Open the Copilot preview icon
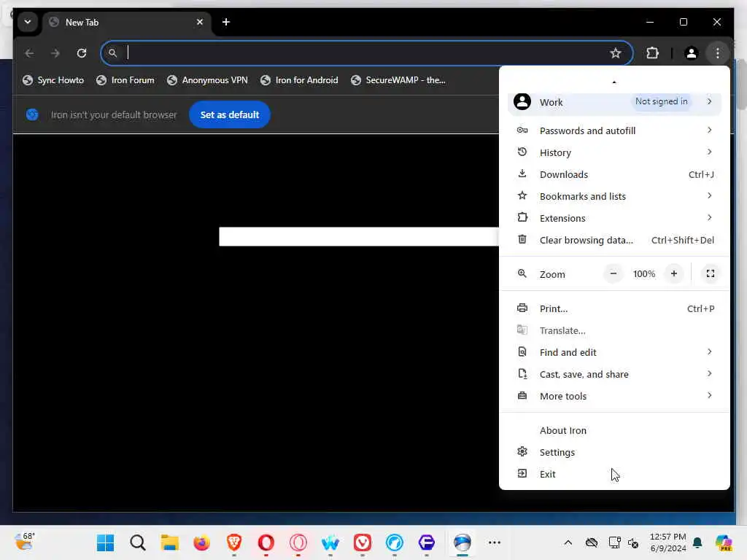This screenshot has width=747, height=560. [x=723, y=542]
